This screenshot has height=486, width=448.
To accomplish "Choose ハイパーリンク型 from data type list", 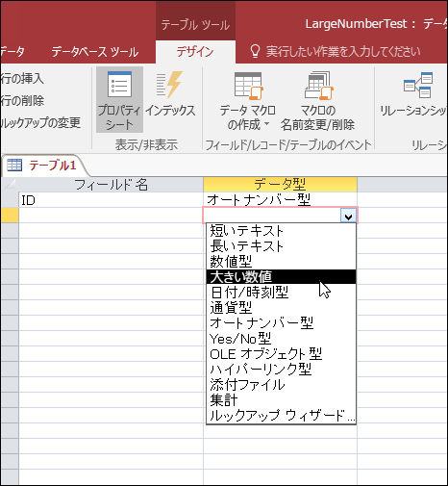I will click(281, 370).
